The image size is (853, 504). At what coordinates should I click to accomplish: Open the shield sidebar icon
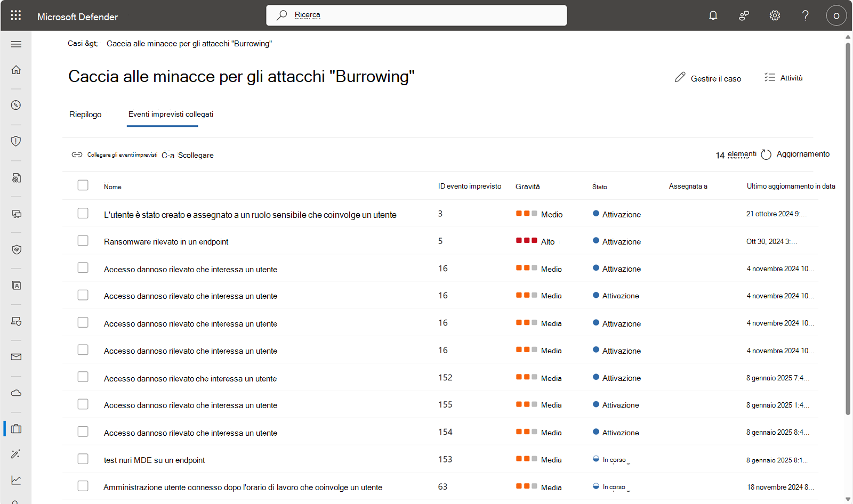click(16, 141)
